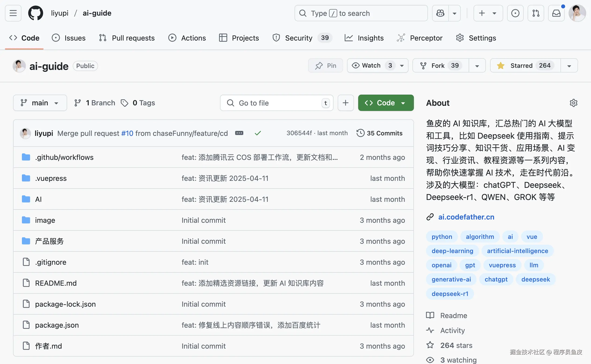Expand the green Code dropdown
591x364 pixels.
click(x=386, y=103)
